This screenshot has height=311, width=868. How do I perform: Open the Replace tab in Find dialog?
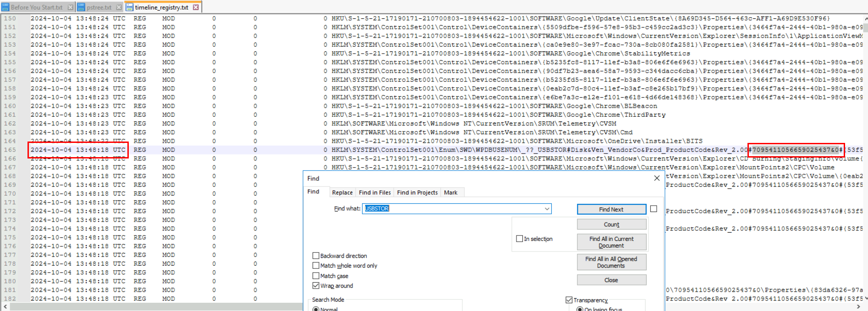coord(342,192)
